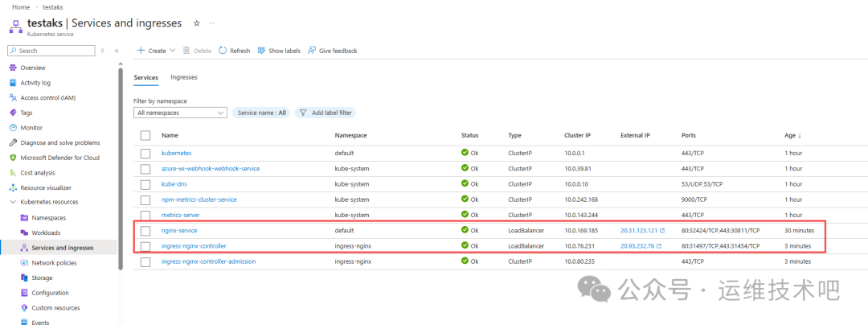The width and height of the screenshot is (868, 325).
Task: Collapse the sidebar with the double chevron
Action: tap(117, 51)
